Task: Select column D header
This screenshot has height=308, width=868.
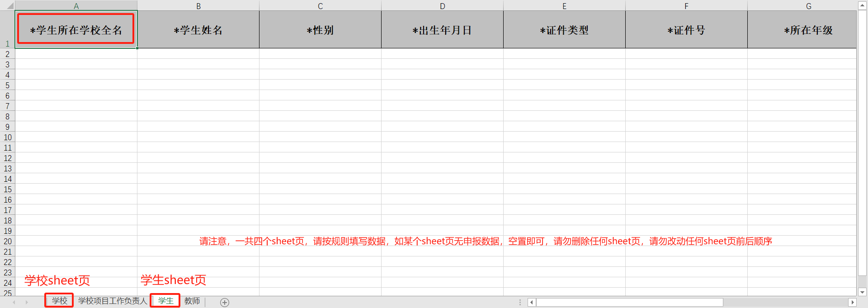Action: [443, 6]
